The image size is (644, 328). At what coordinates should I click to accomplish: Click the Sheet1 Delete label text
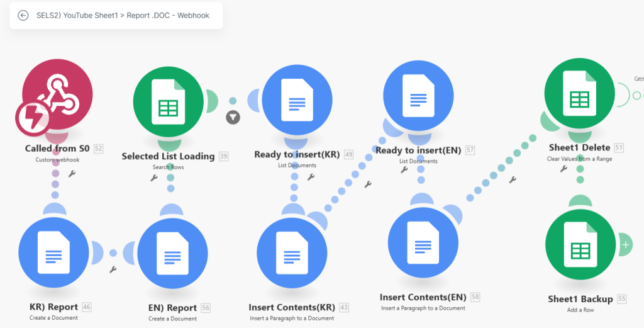click(579, 147)
